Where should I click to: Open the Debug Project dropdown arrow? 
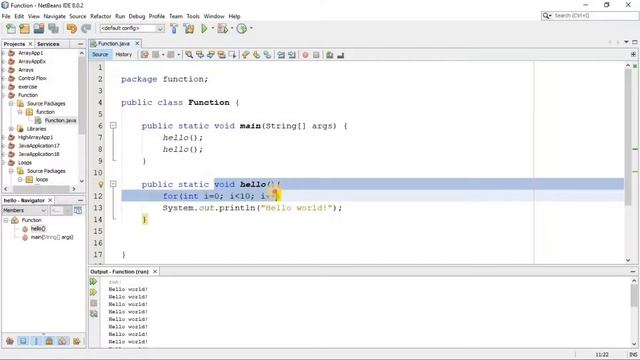(231, 28)
